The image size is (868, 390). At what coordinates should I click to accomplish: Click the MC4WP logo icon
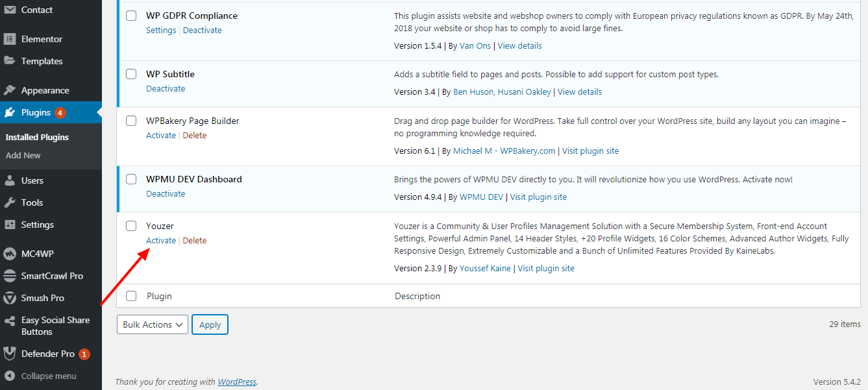click(10, 254)
